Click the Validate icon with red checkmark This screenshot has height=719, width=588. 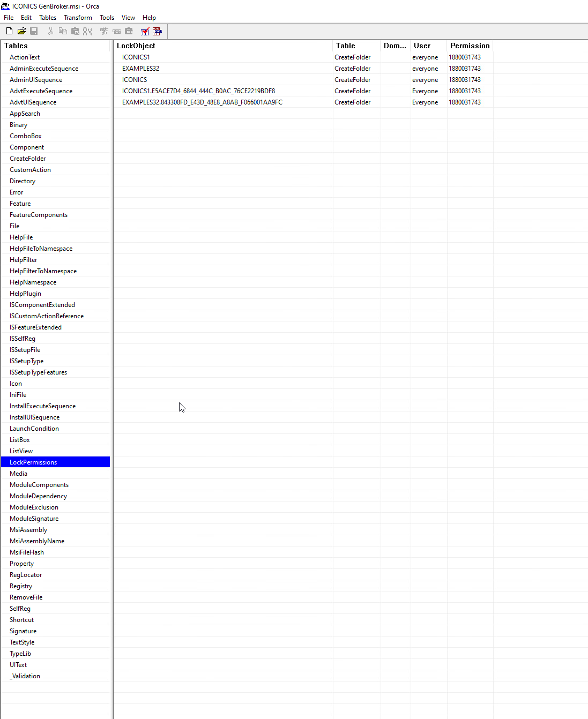(x=145, y=31)
